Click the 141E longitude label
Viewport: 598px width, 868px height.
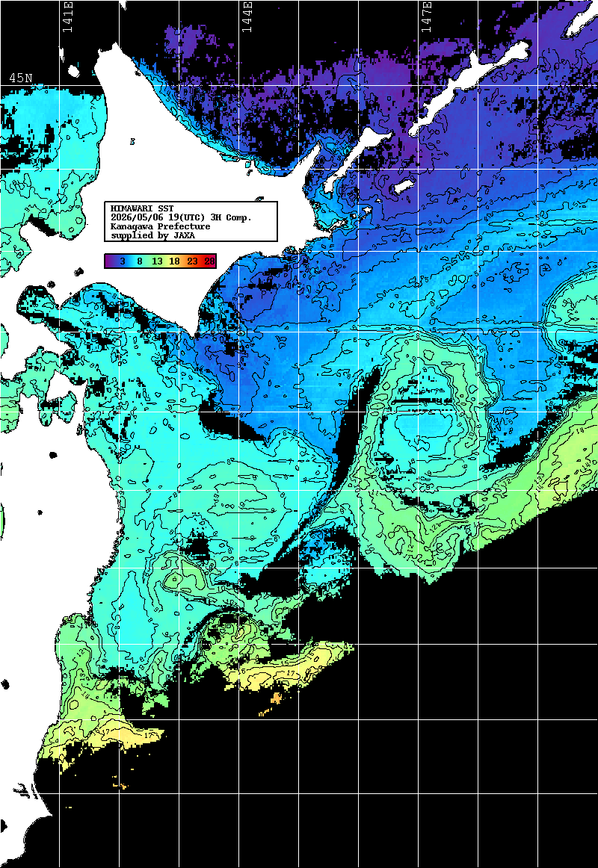coord(67,16)
